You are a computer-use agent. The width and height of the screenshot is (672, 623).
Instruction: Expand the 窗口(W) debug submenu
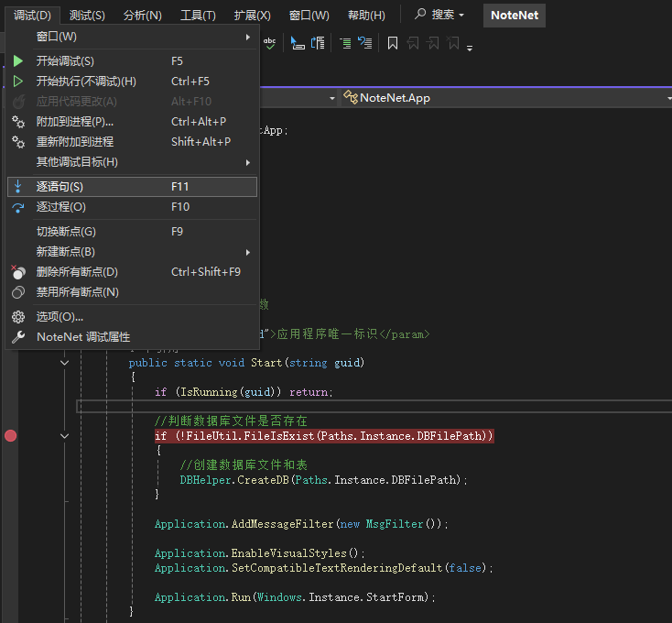pyautogui.click(x=57, y=37)
